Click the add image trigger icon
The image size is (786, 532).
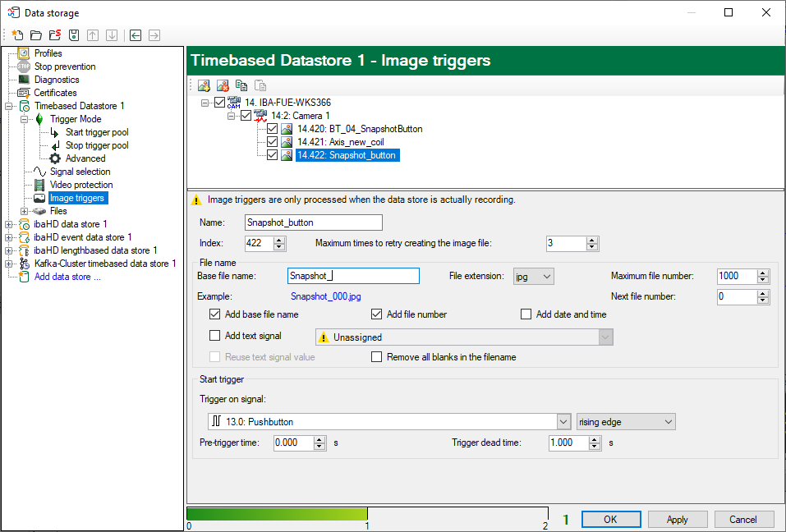pos(204,85)
